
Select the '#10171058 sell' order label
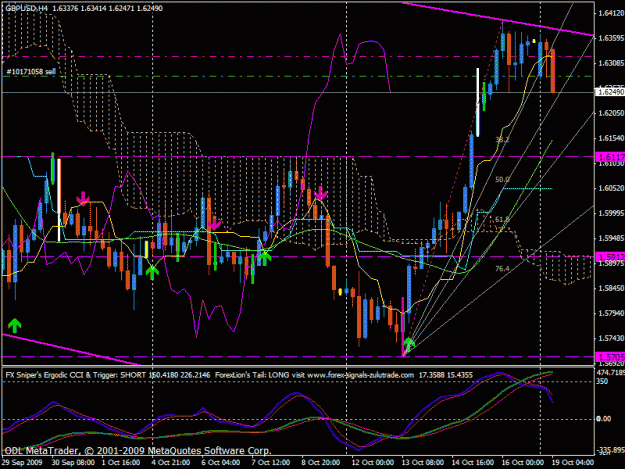pos(31,72)
